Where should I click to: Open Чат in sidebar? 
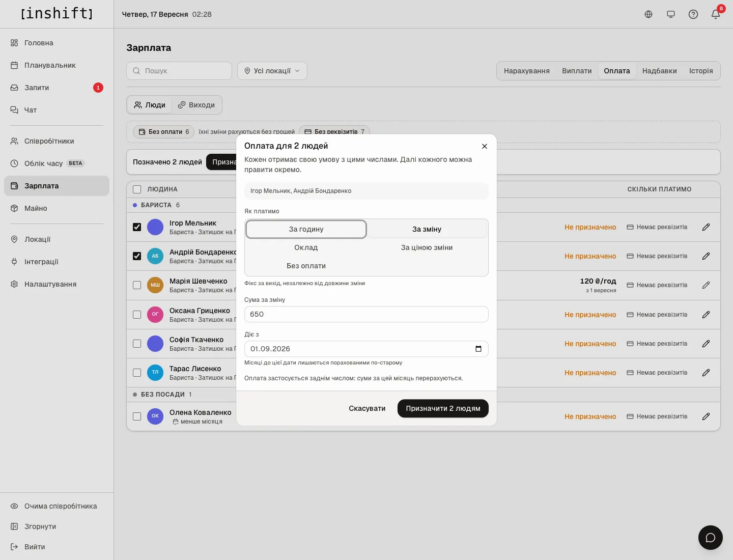[57, 110]
